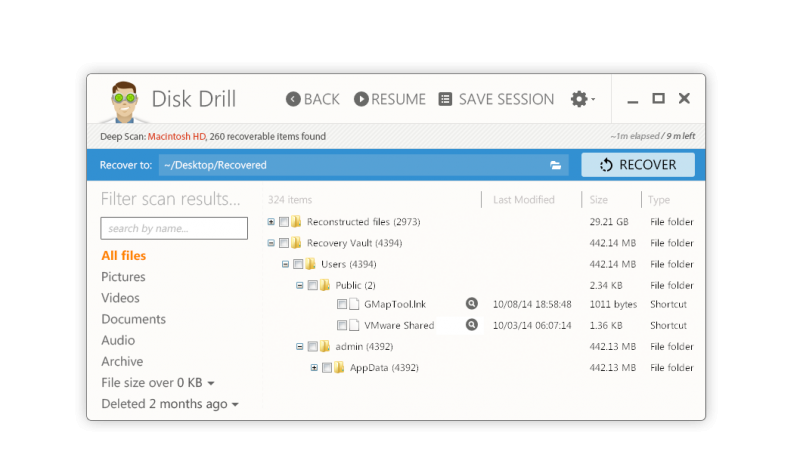Image resolution: width=800 pixels, height=467 pixels.
Task: Click the Disk Drill mascot logo
Action: click(x=124, y=102)
